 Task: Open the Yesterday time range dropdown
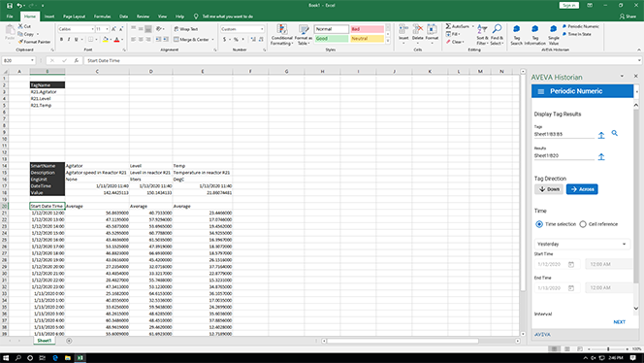pyautogui.click(x=582, y=245)
